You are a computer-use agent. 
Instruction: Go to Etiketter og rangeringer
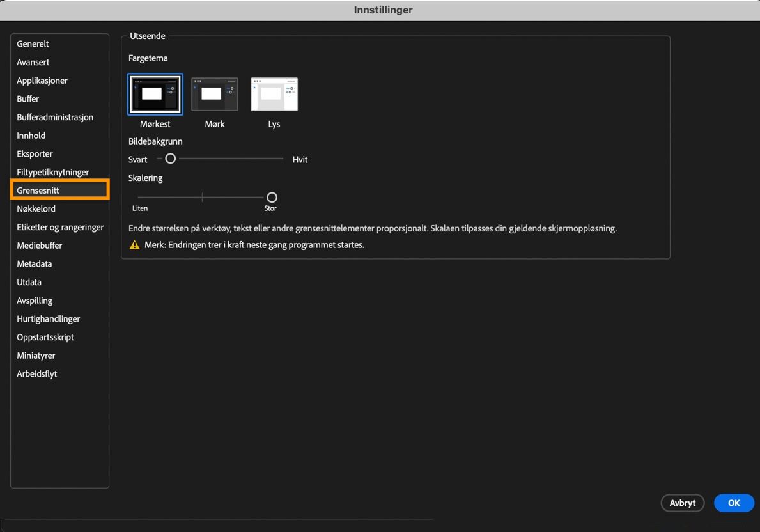[x=59, y=227]
